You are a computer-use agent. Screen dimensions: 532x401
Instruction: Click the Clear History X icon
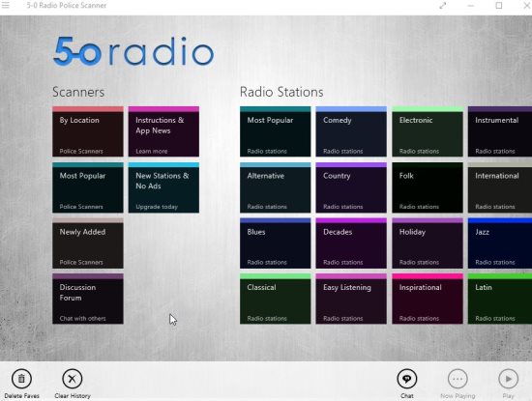click(73, 379)
